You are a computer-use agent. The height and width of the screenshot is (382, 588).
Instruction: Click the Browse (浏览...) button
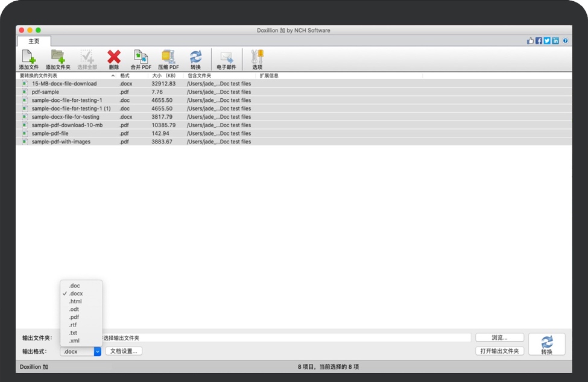click(x=499, y=337)
